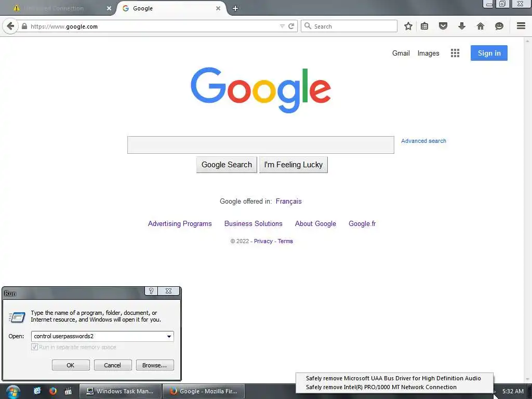
Task: Click Browse... in the Run dialog
Action: pos(155,365)
